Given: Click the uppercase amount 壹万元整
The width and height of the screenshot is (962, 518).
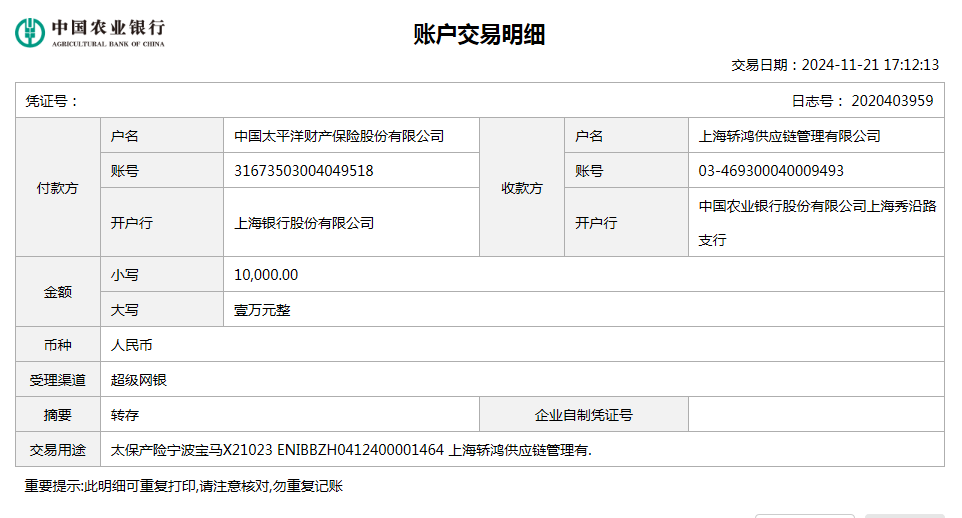Looking at the screenshot, I should (262, 310).
